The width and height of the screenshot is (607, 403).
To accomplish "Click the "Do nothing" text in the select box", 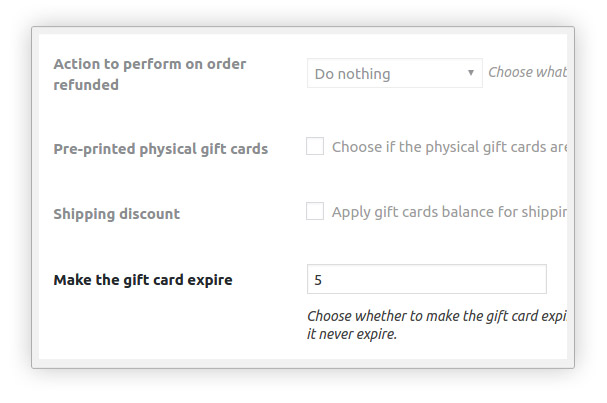I will (x=352, y=73).
